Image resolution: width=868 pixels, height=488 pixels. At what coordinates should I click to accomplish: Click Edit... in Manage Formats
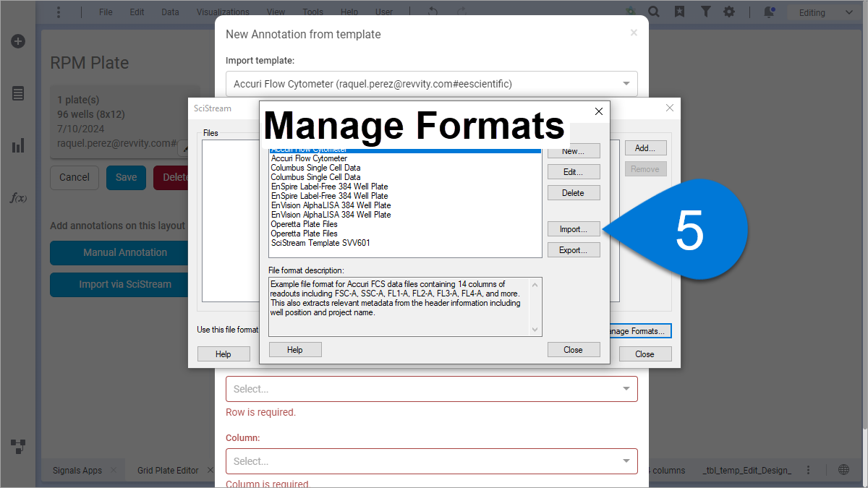point(574,172)
